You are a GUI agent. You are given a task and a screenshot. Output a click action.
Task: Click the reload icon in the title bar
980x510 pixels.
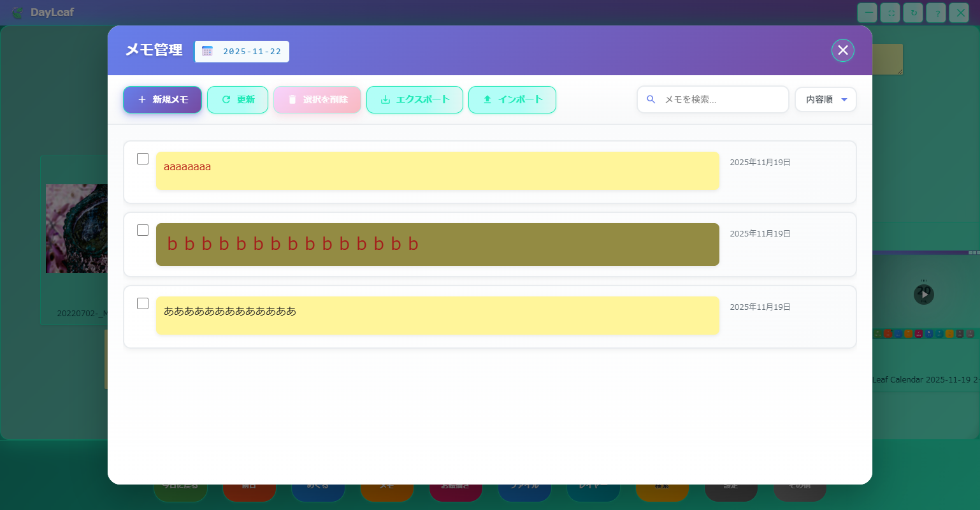pos(913,13)
